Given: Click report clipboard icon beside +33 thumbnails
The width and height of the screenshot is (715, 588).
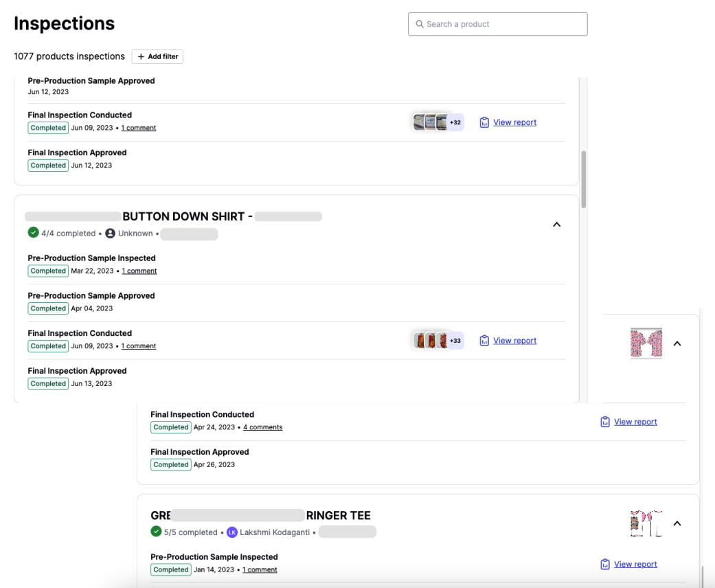Looking at the screenshot, I should [x=484, y=340].
